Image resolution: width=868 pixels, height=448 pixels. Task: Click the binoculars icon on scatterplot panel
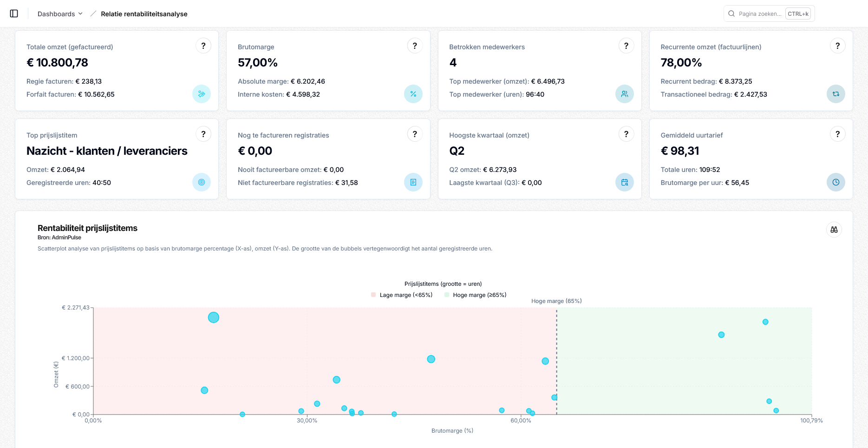(834, 230)
